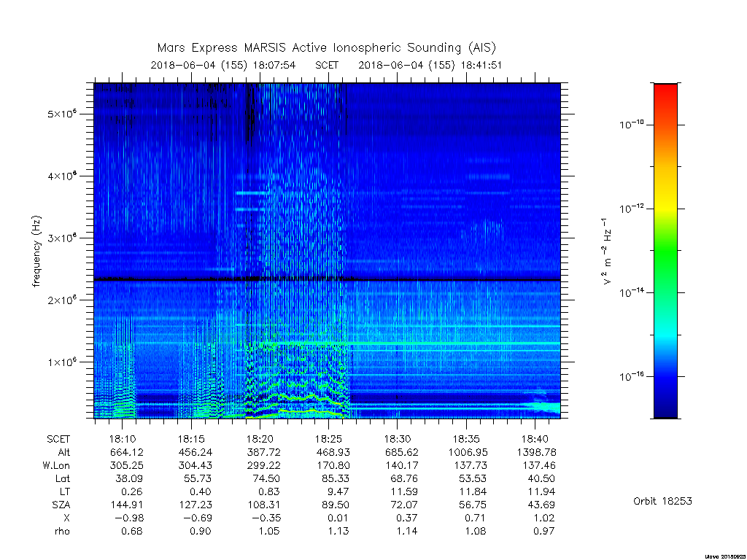Click the 10⁻¹⁶ colorbar tick label
This screenshot has width=747, height=560.
pos(631,376)
